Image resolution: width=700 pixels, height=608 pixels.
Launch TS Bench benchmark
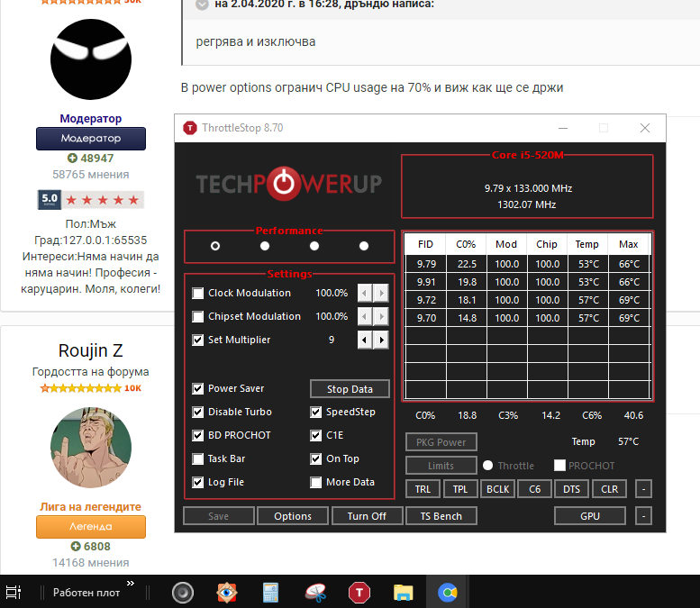441,516
